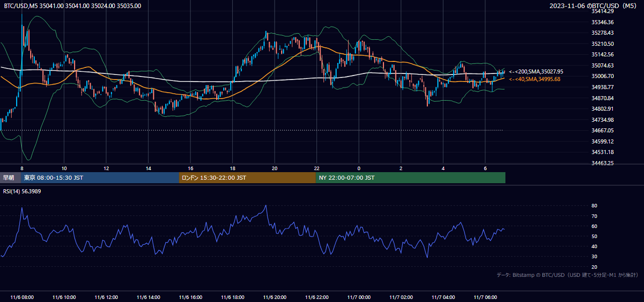Click price level 34667.05 on the axis
This screenshot has width=644, height=302.
click(603, 130)
